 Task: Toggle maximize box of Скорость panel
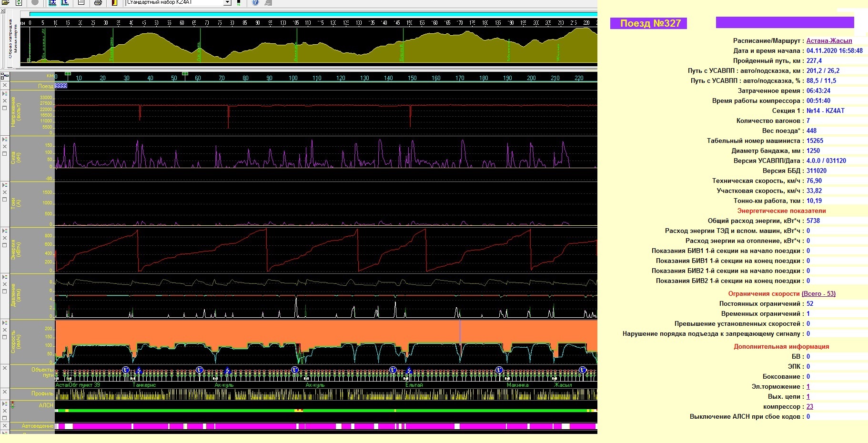click(5, 337)
